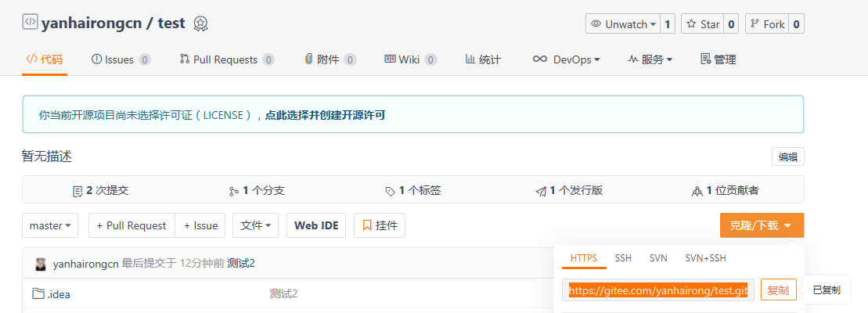This screenshot has height=313, width=868.
Task: Open the Issues tab
Action: point(121,59)
